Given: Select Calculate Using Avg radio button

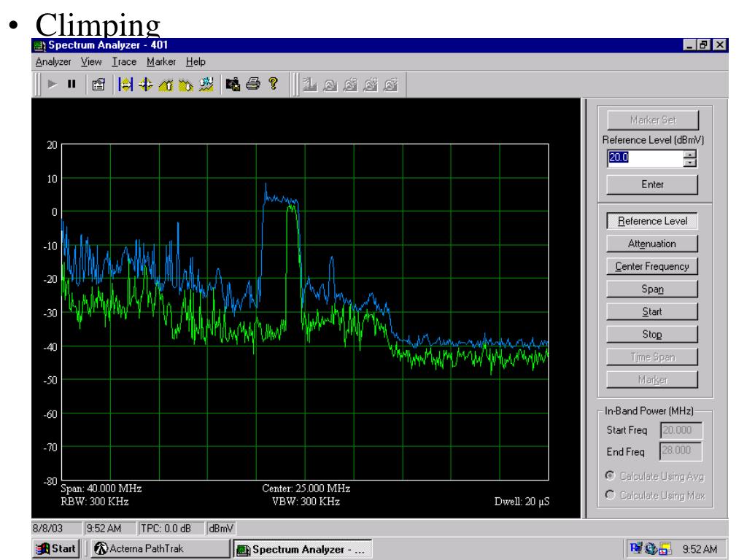Looking at the screenshot, I should (x=610, y=475).
